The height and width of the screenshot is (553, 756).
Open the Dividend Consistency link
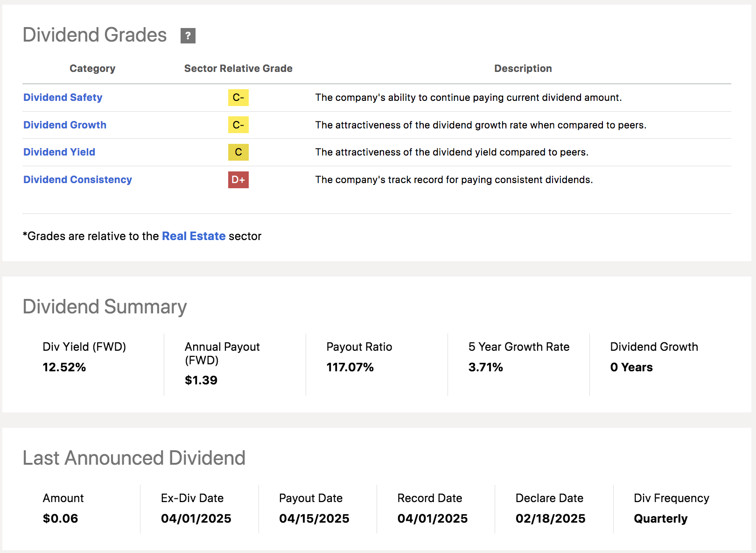[x=77, y=180]
